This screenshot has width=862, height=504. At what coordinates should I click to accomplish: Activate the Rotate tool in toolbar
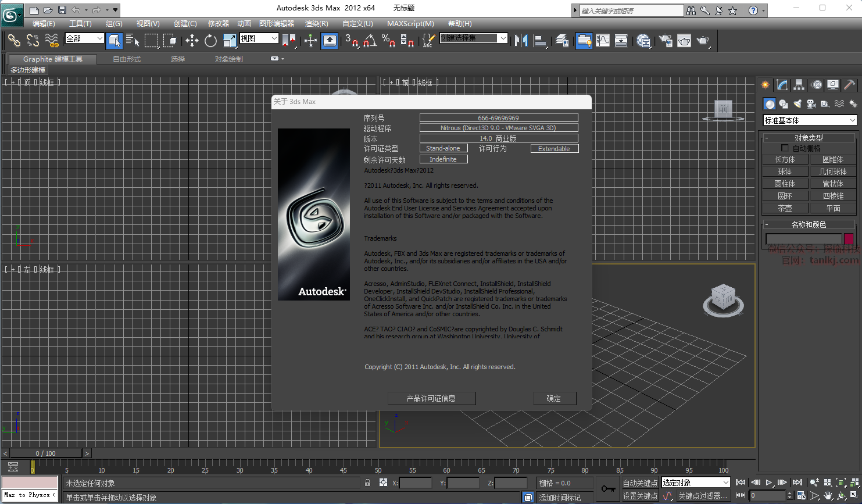point(210,40)
